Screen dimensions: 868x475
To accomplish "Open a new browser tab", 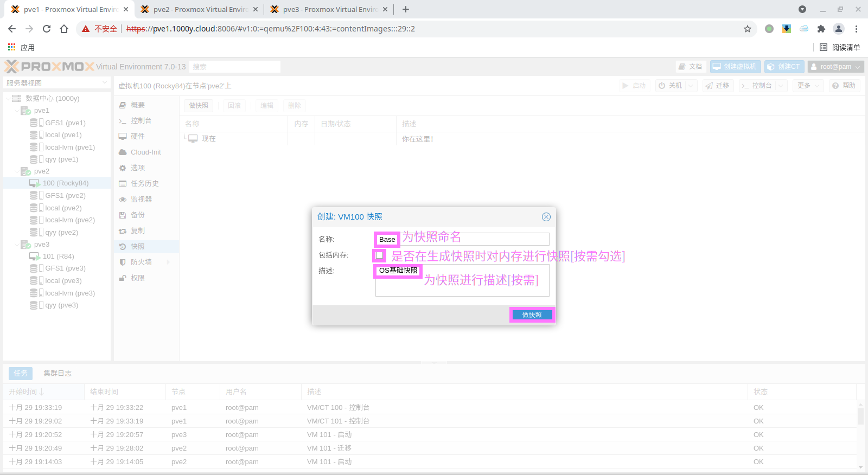I will click(x=406, y=9).
